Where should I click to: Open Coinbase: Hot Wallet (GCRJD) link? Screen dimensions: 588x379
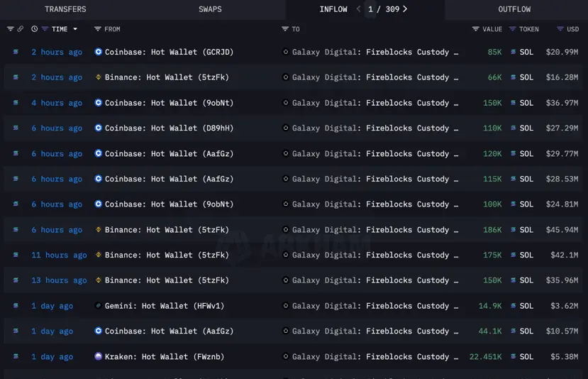169,52
